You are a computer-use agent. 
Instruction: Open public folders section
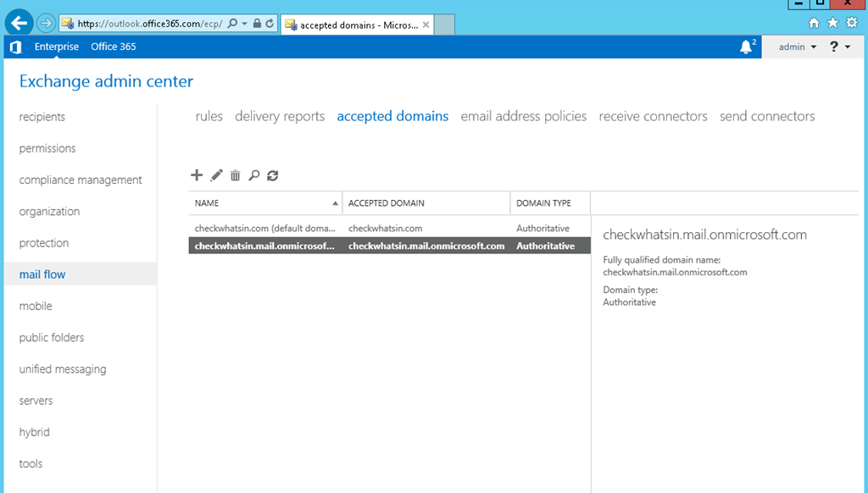pos(52,337)
